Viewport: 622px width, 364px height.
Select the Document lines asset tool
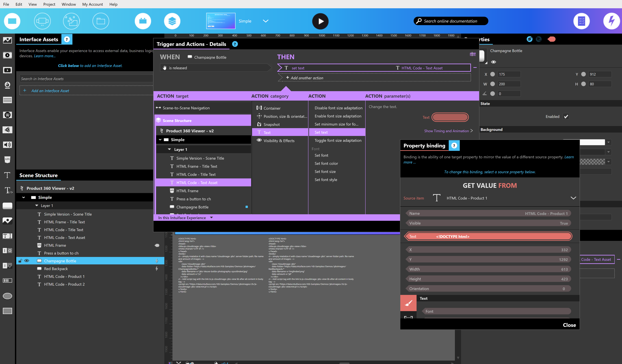7,100
